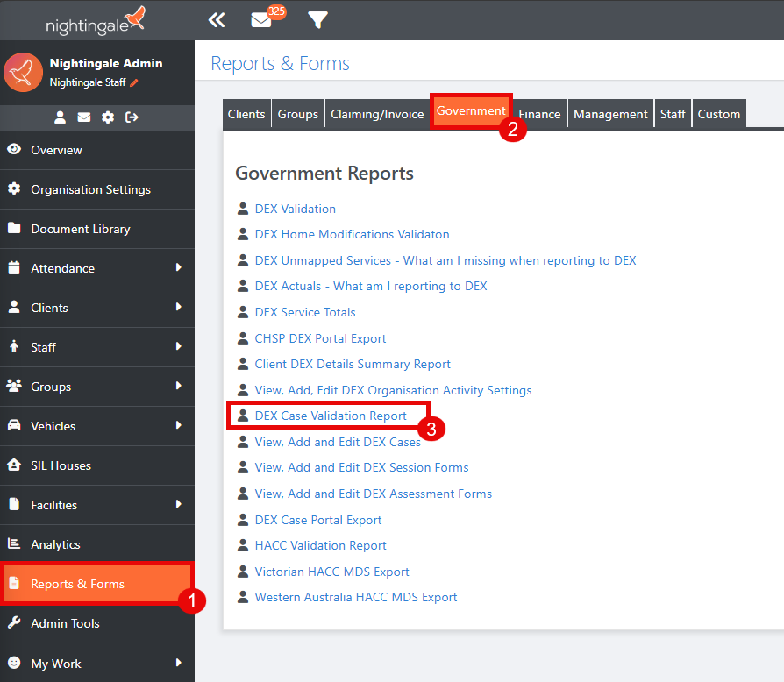The height and width of the screenshot is (682, 784).
Task: Select Reports & Forms in the sidebar
Action: point(97,584)
